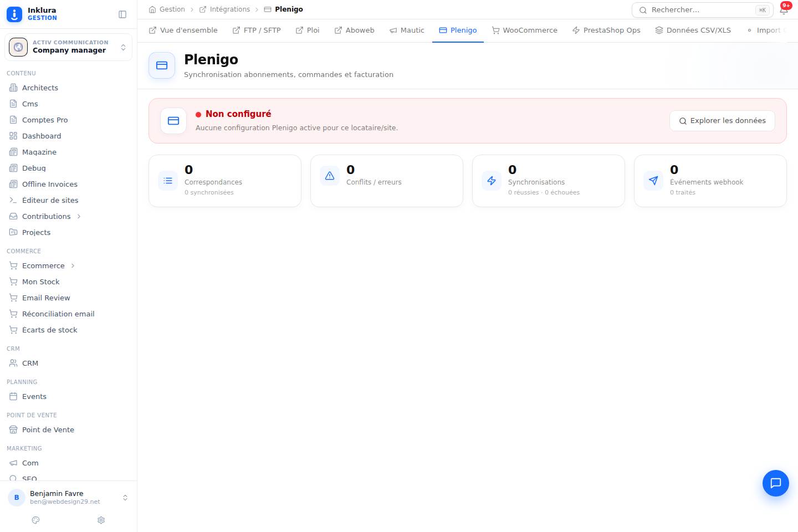798x532 pixels.
Task: Go to Intégrations breadcrumb
Action: point(224,9)
